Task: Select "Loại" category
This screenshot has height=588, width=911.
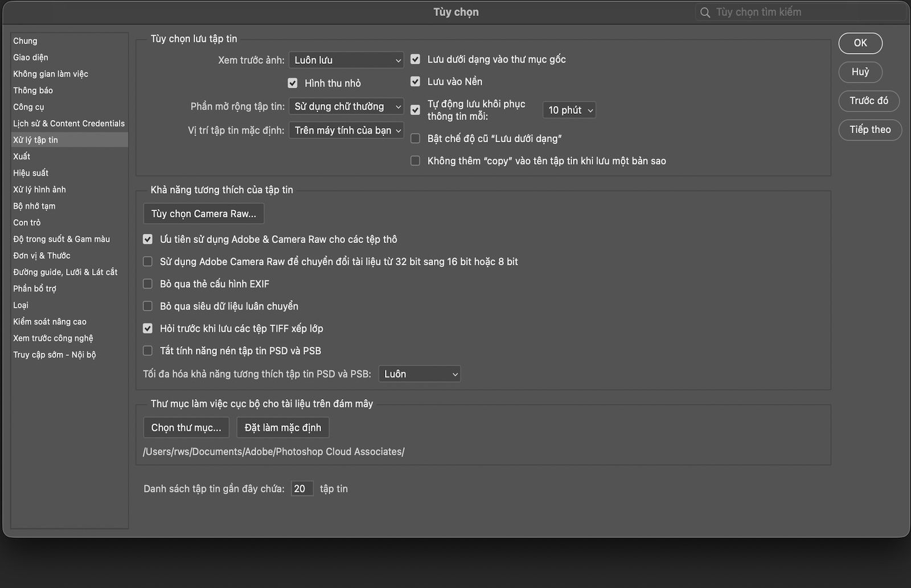Action: click(x=69, y=305)
